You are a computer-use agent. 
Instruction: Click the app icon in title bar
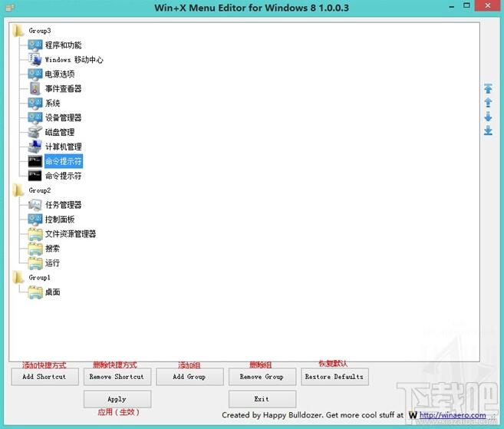pyautogui.click(x=10, y=7)
